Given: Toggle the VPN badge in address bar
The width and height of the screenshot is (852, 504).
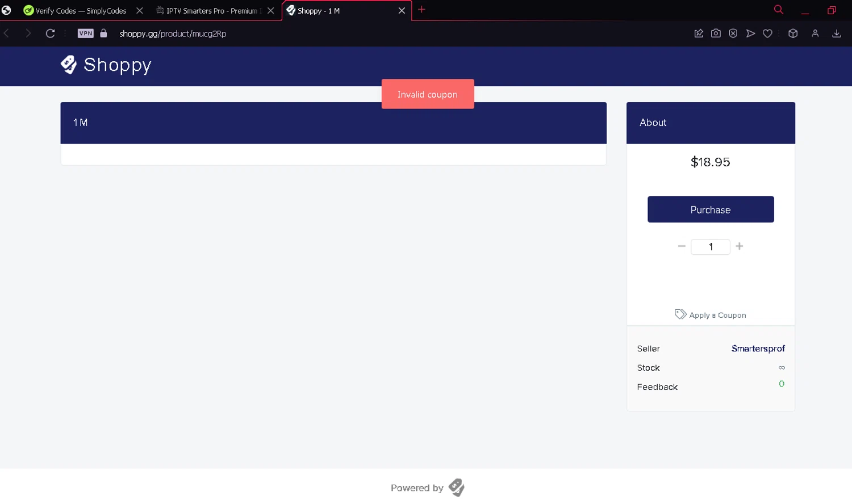Looking at the screenshot, I should (86, 33).
